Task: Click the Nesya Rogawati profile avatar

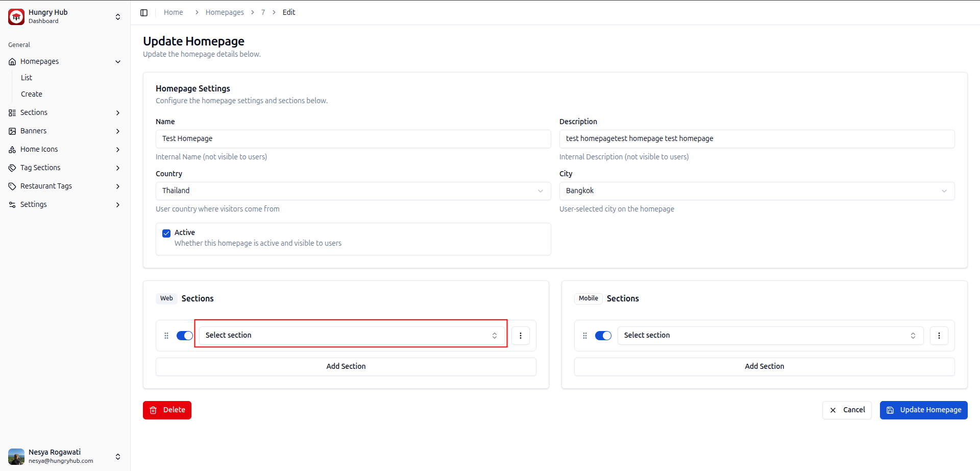Action: click(16, 456)
